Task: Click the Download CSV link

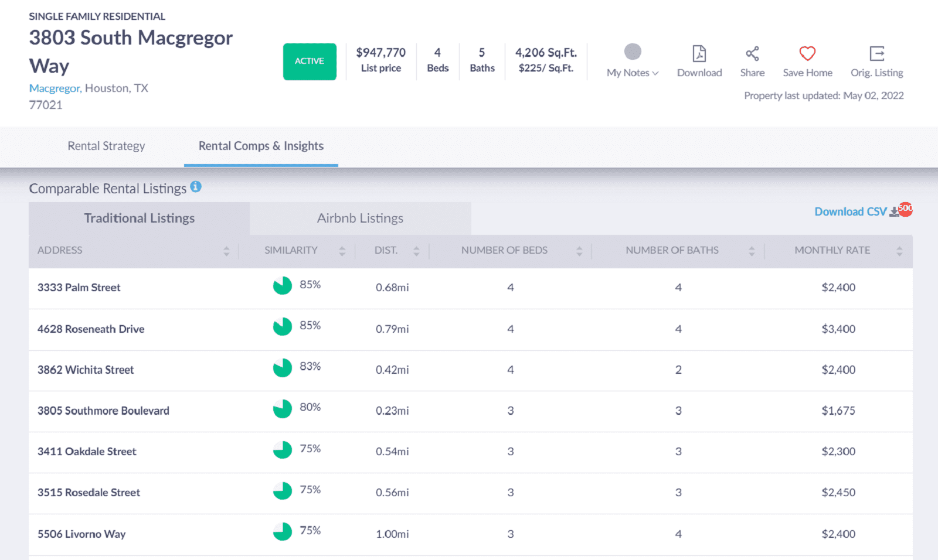Action: click(x=850, y=211)
